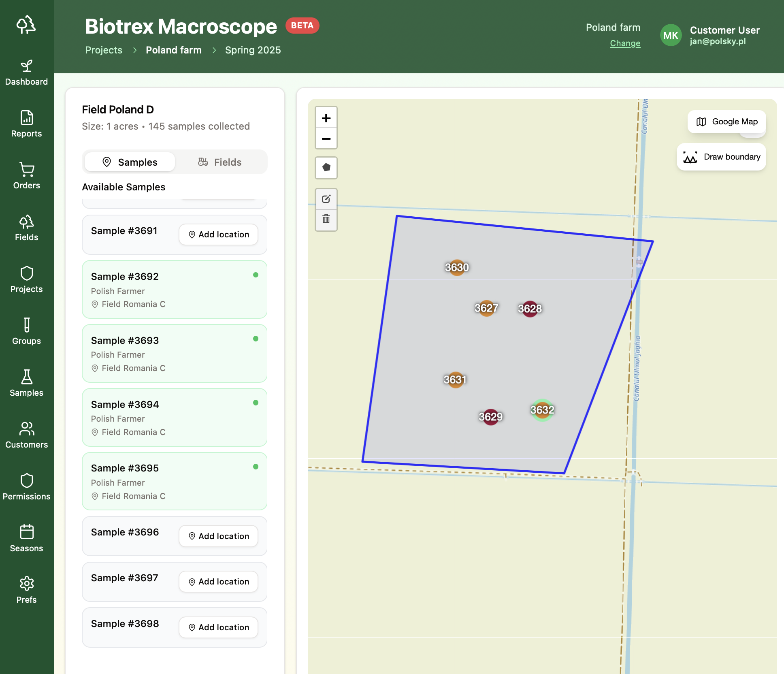784x674 pixels.
Task: Select the Sample #3694 card
Action: point(175,418)
